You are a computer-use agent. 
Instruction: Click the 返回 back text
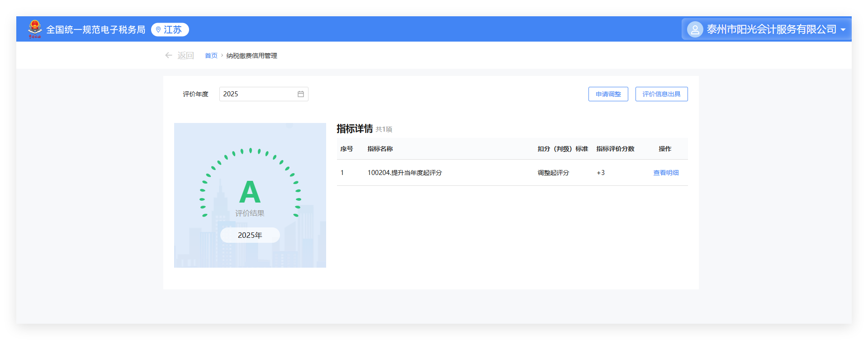point(185,55)
